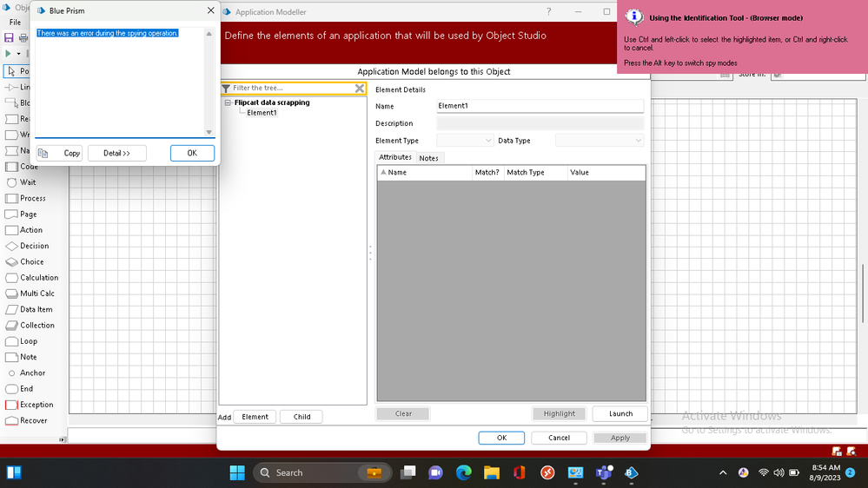Collapse the Flipcart data scrapping tree node
This screenshot has width=868, height=488.
(x=228, y=102)
